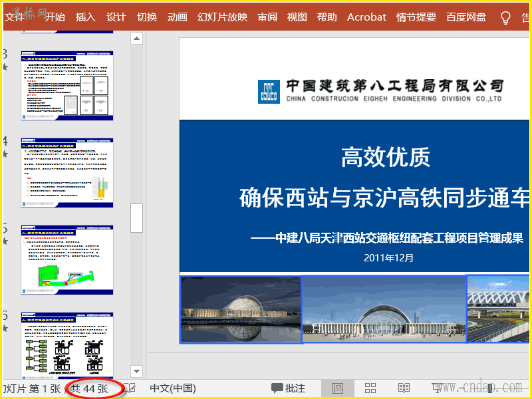Click the thumbnail panel scrollbar thumb
Image resolution: width=532 pixels, height=399 pixels.
tap(136, 218)
